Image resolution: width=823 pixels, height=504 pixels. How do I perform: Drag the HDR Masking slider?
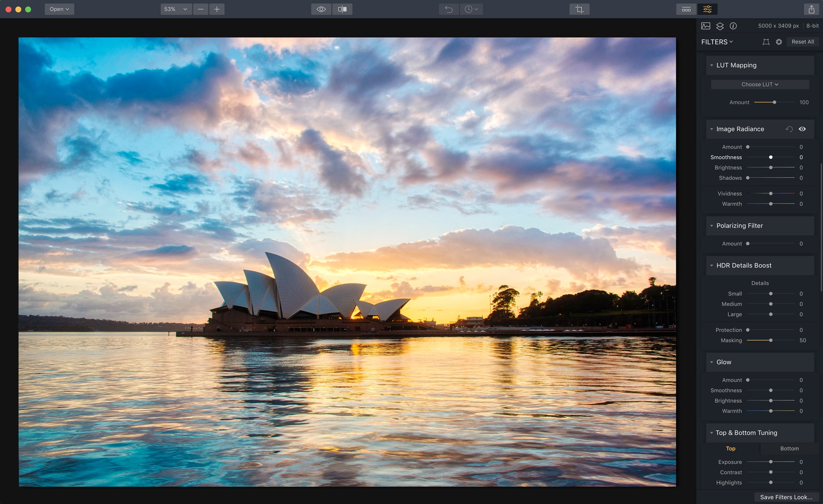click(771, 340)
